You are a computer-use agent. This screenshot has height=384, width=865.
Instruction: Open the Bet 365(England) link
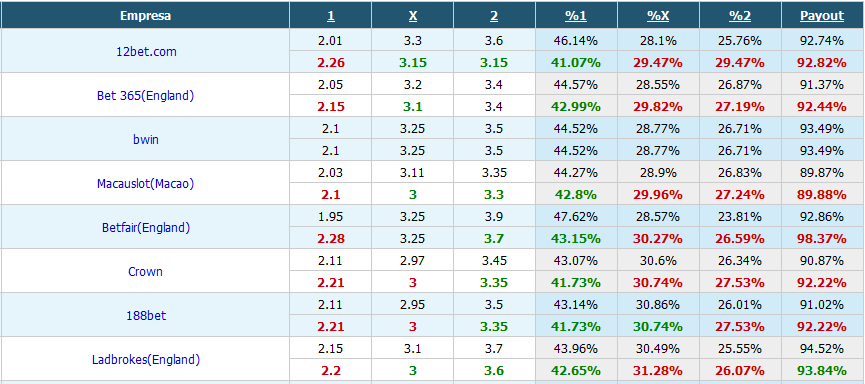pyautogui.click(x=145, y=95)
